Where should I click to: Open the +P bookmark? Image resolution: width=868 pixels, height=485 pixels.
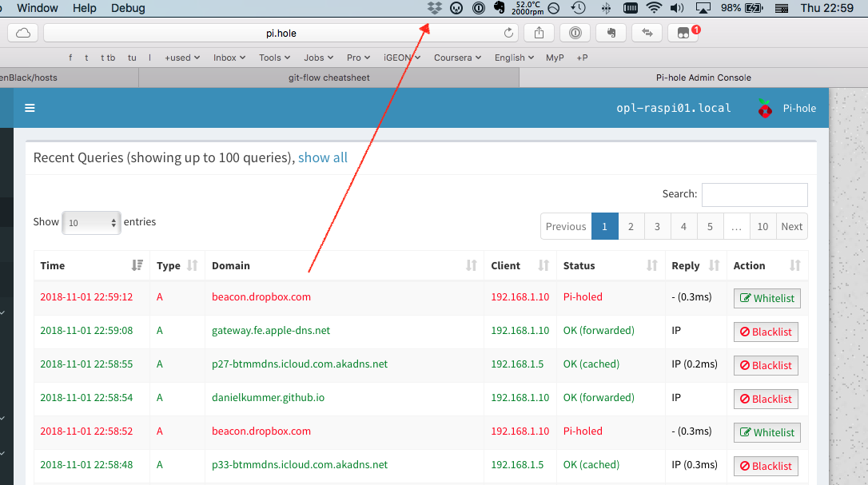(582, 58)
